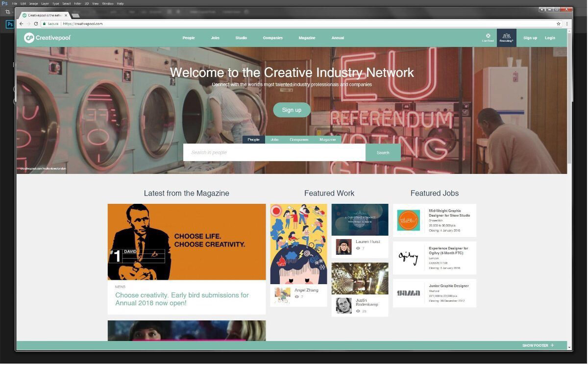Open Photoshop Window menu
Image resolution: width=588 pixels, height=365 pixels.
point(108,3)
